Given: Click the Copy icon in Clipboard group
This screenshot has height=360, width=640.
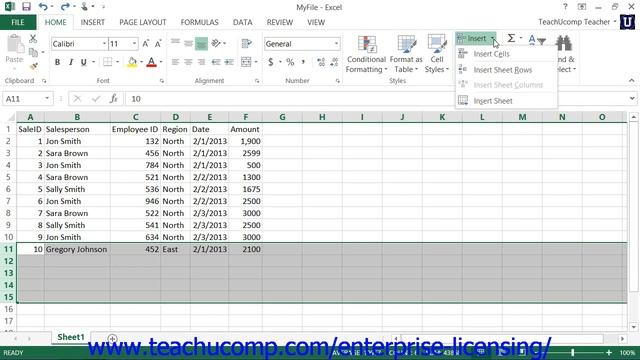Looking at the screenshot, I should 33,52.
